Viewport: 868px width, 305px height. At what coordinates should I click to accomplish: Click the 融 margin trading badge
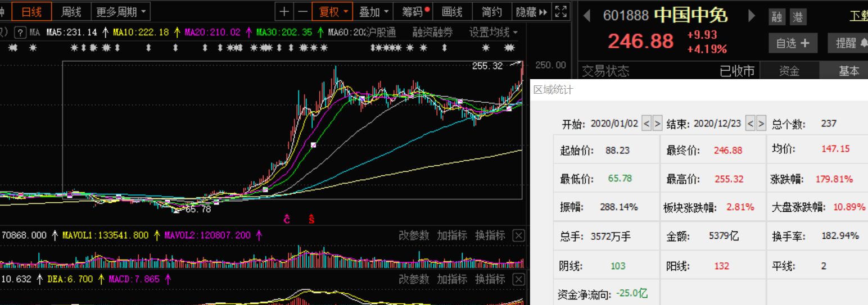click(x=777, y=17)
